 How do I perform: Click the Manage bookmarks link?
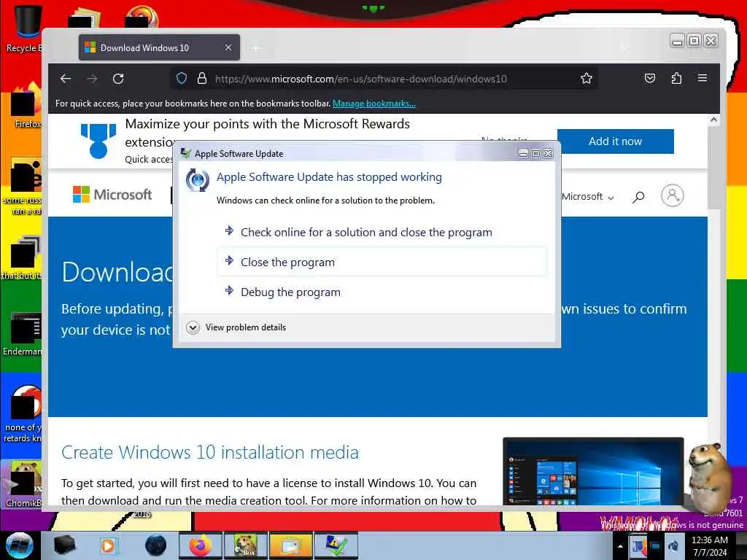point(374,104)
